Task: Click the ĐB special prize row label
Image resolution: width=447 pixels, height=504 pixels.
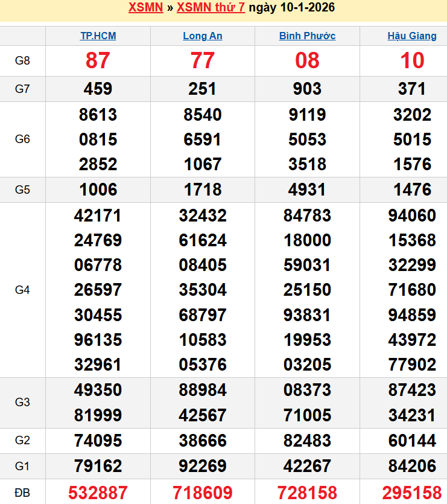Action: 22,493
